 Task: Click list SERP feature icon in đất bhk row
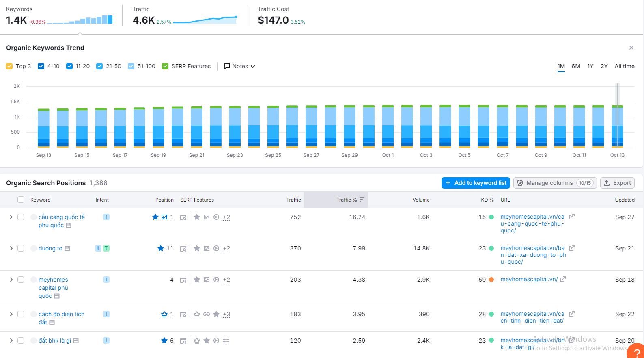[x=226, y=341]
